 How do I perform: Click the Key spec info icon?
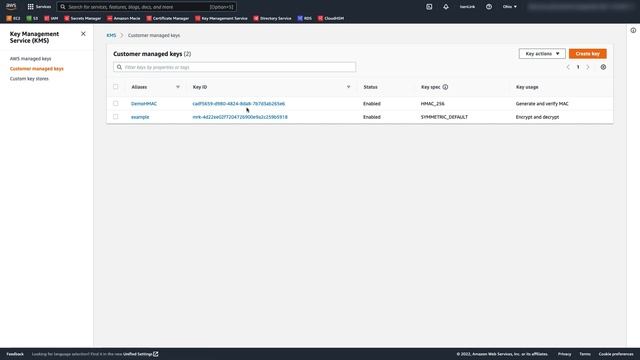pos(445,87)
